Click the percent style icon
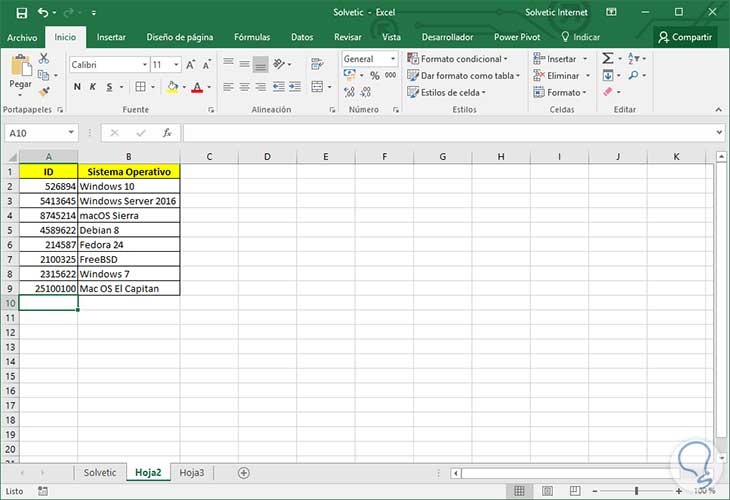Image resolution: width=730 pixels, height=500 pixels. [375, 75]
